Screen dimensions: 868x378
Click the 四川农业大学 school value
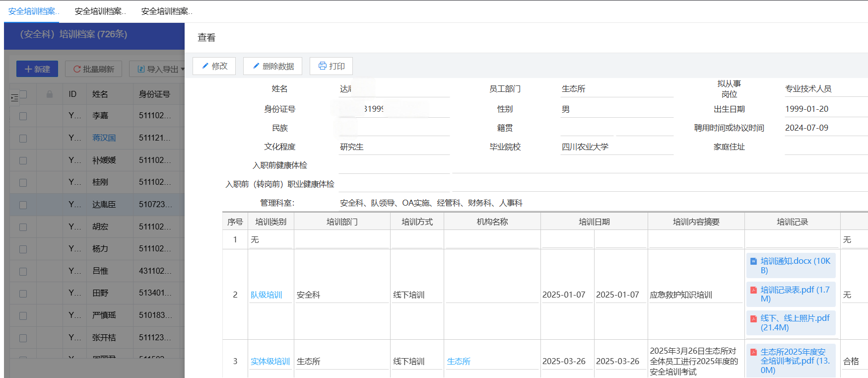click(585, 147)
